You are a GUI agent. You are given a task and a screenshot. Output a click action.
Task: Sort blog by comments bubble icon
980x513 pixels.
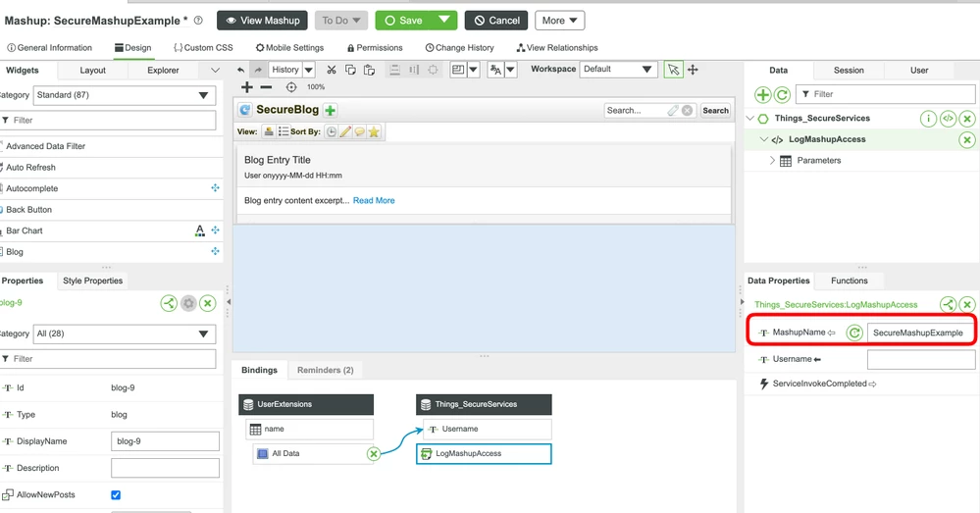pyautogui.click(x=359, y=131)
